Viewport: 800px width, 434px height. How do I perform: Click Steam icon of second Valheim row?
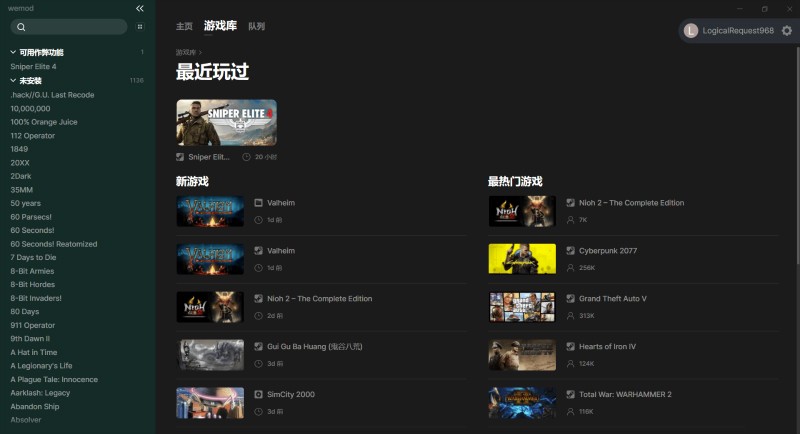(x=259, y=251)
